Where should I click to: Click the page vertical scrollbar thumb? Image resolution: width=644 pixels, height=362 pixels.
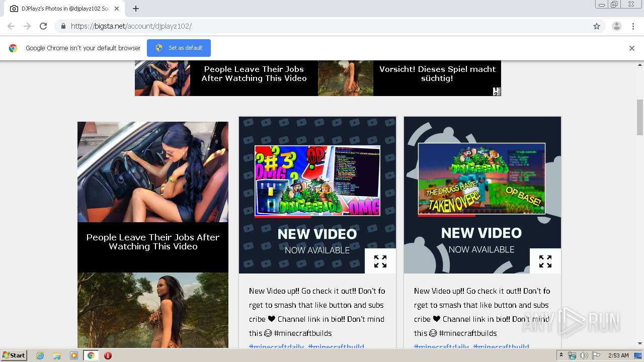click(x=640, y=117)
